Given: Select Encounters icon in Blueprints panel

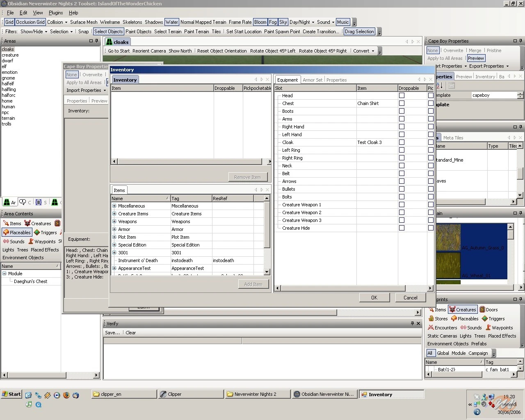Looking at the screenshot, I should pos(431,328).
